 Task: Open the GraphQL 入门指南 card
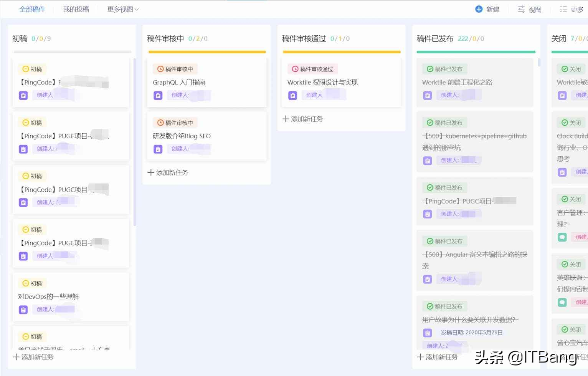[206, 83]
